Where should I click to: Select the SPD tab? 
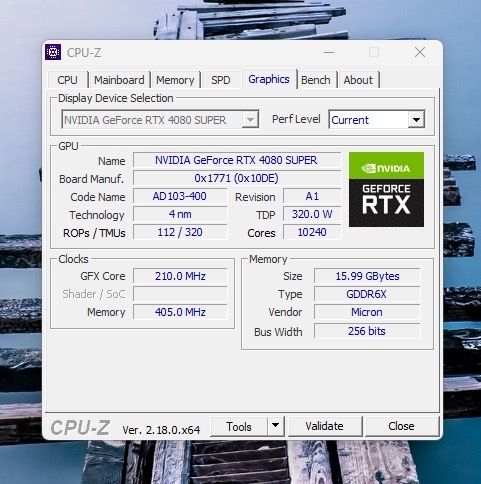[221, 80]
